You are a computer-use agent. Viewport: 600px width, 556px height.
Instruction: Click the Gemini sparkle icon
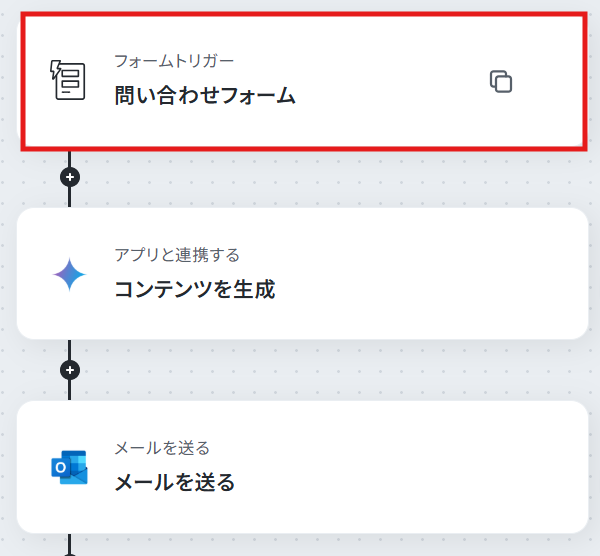click(69, 274)
